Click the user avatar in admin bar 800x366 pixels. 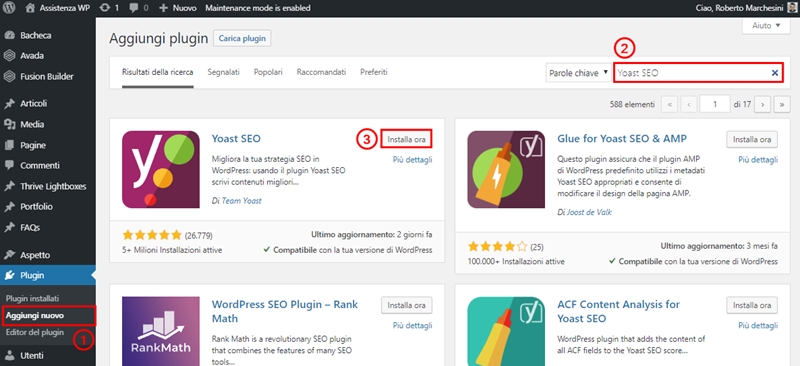[791, 8]
